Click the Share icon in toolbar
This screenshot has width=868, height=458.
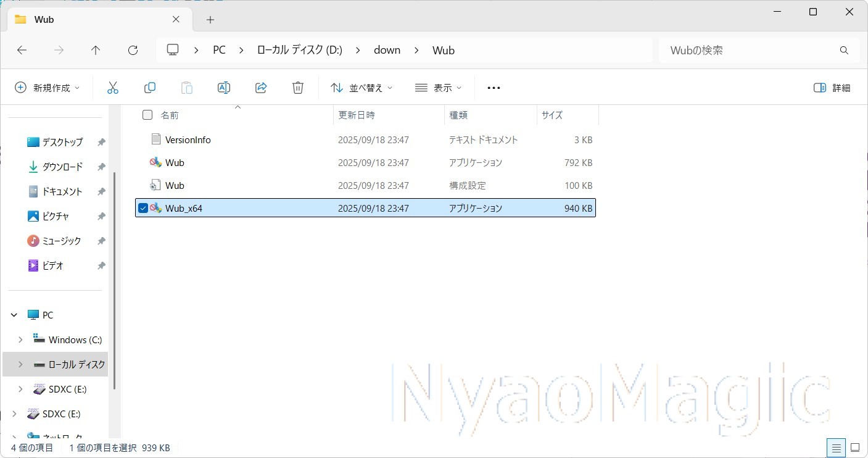pyautogui.click(x=261, y=88)
